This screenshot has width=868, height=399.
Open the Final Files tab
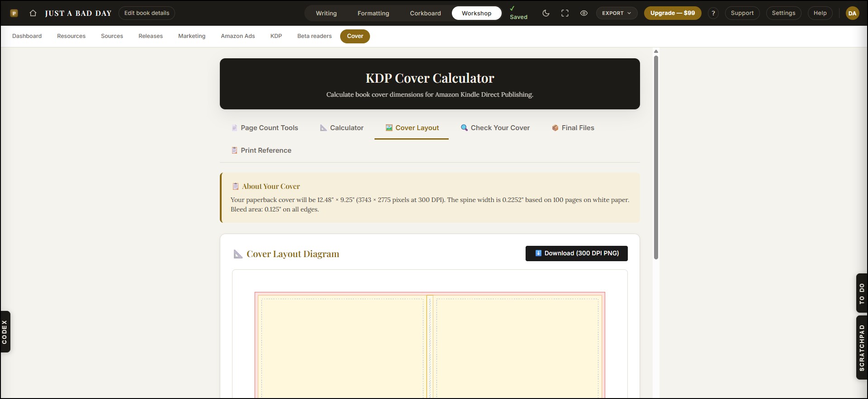573,128
